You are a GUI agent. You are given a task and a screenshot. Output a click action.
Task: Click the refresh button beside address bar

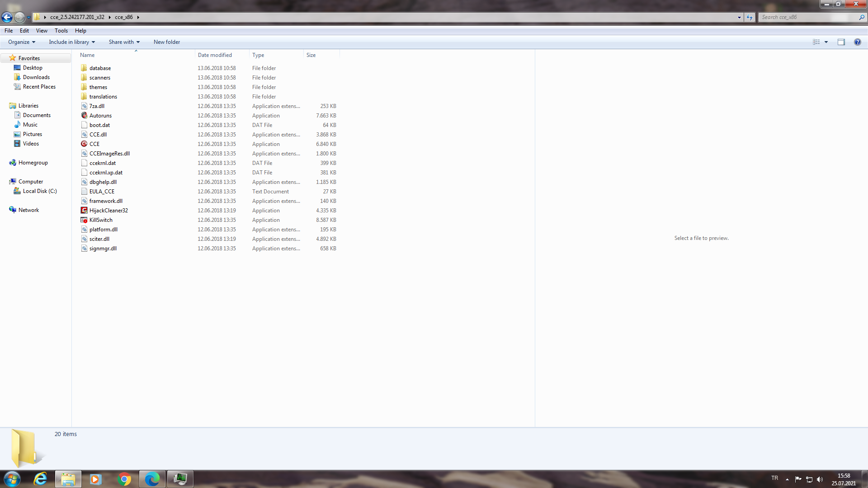(x=750, y=17)
